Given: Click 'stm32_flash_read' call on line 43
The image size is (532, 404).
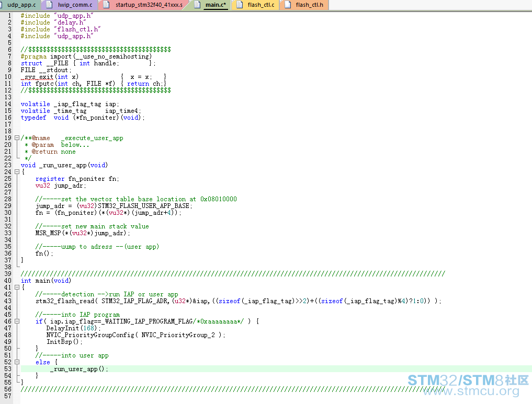Looking at the screenshot, I should (x=65, y=301).
